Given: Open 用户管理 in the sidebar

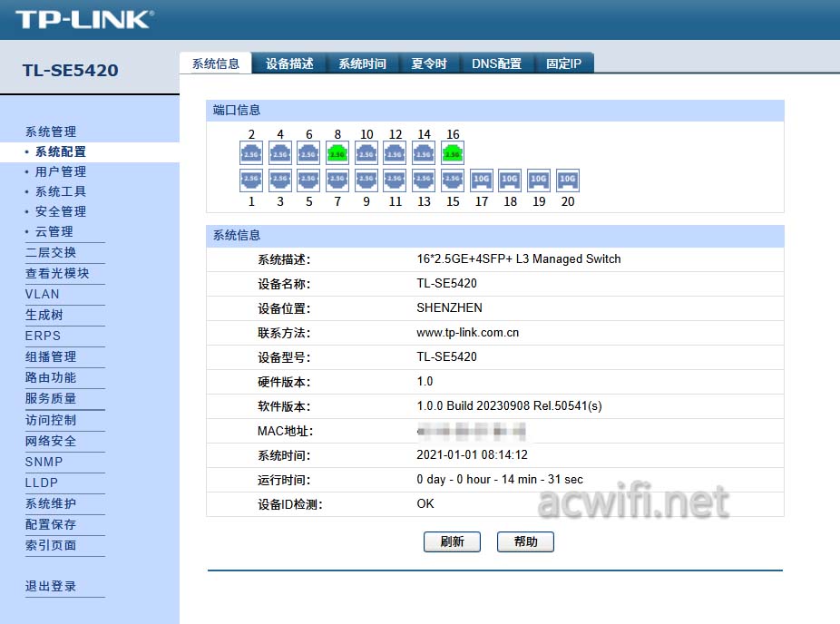Looking at the screenshot, I should pyautogui.click(x=61, y=171).
